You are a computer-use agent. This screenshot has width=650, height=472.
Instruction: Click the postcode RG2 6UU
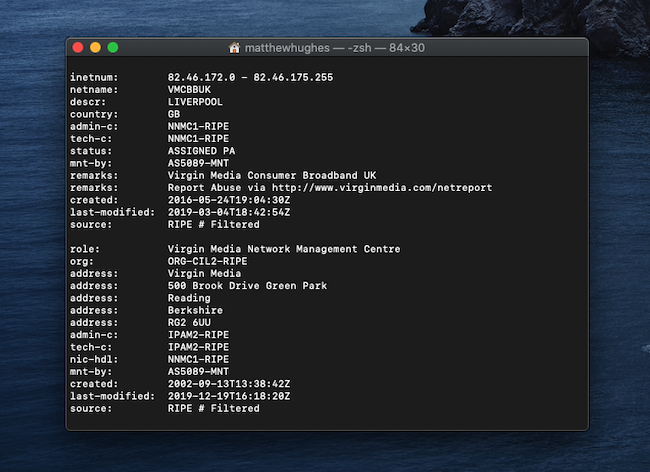tap(190, 322)
